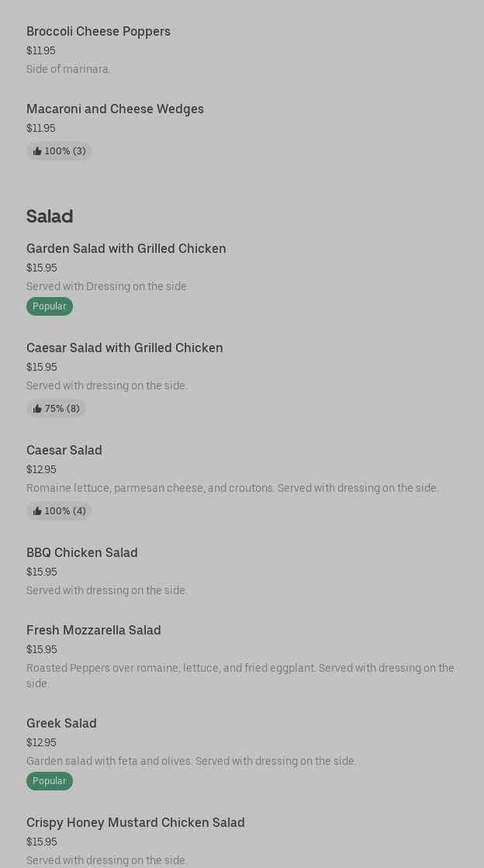Image resolution: width=484 pixels, height=868 pixels.
Task: Click thumbs-up icon on Macaroni and Cheese Wedges
Action: (x=37, y=151)
